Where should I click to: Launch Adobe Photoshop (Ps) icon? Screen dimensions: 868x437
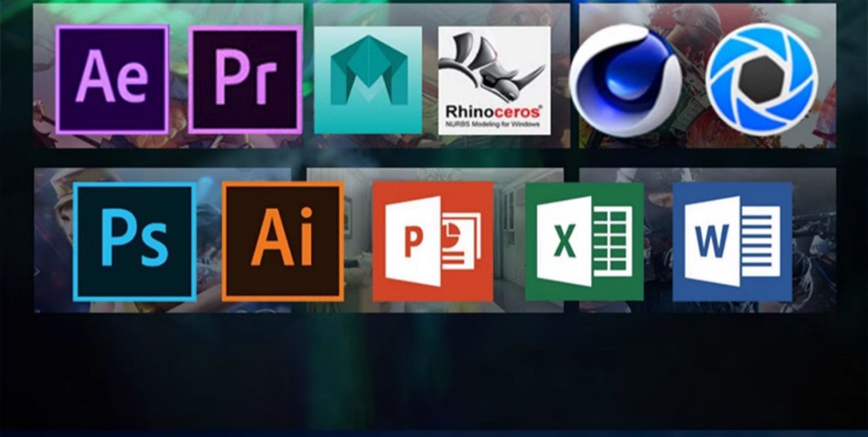tap(135, 241)
